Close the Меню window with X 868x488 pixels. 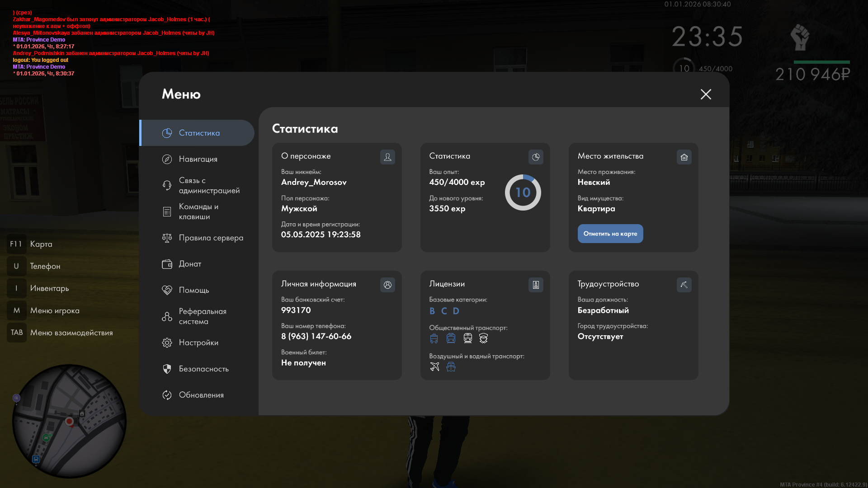(706, 94)
